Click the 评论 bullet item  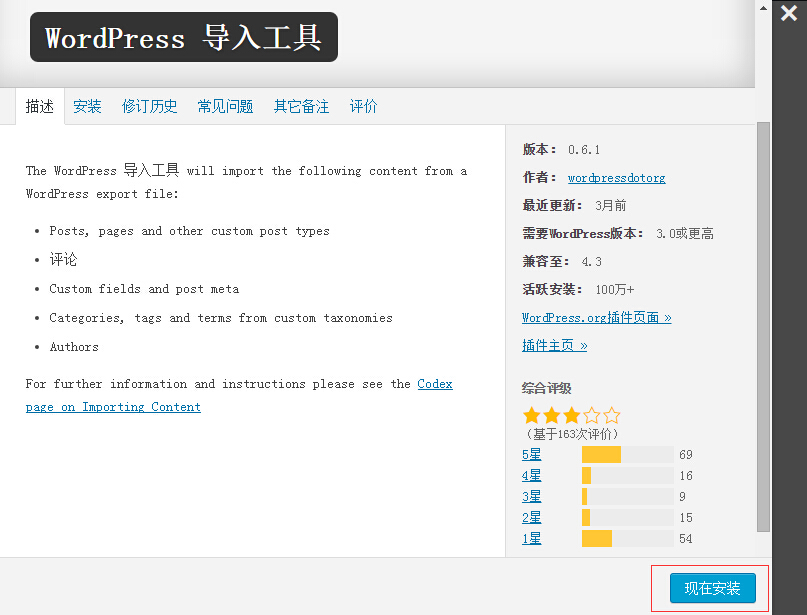[63, 259]
